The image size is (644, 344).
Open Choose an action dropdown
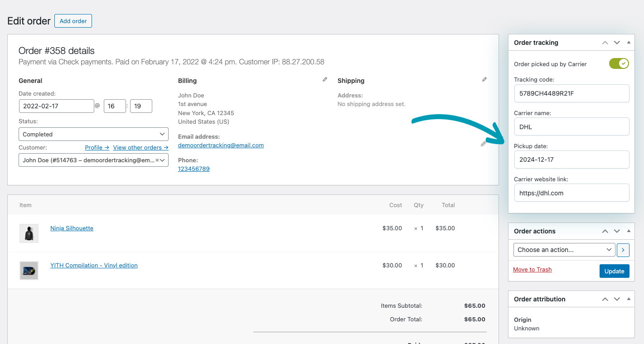click(564, 250)
